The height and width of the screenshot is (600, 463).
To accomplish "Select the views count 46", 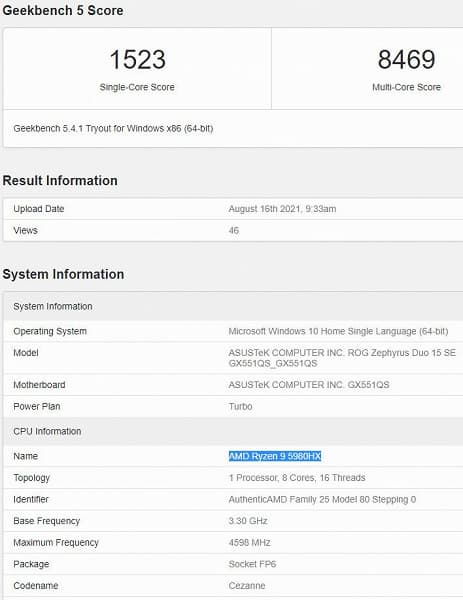I will (233, 230).
